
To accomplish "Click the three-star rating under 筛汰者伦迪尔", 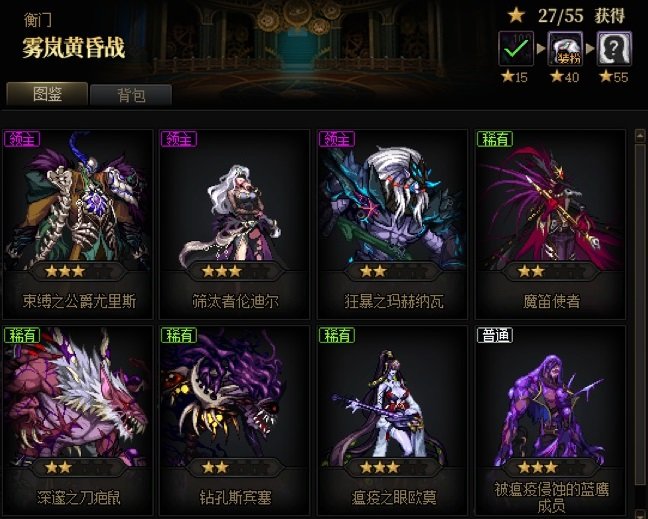I will (x=222, y=271).
